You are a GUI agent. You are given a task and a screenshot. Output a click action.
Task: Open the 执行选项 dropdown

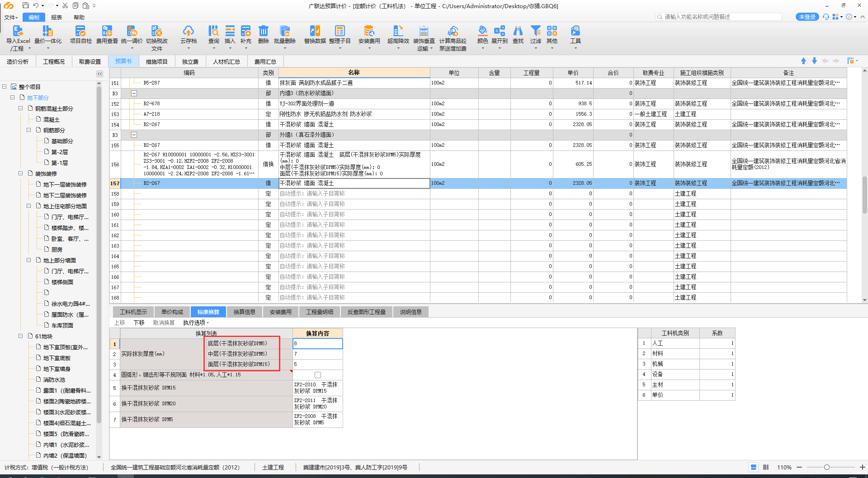(x=196, y=323)
